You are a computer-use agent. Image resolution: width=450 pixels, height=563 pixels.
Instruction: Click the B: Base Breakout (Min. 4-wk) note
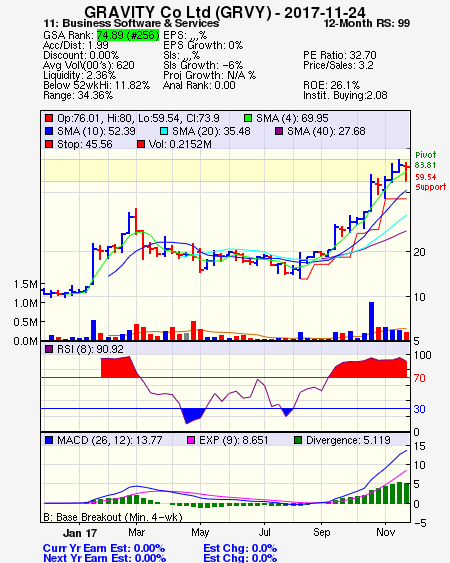(x=113, y=517)
